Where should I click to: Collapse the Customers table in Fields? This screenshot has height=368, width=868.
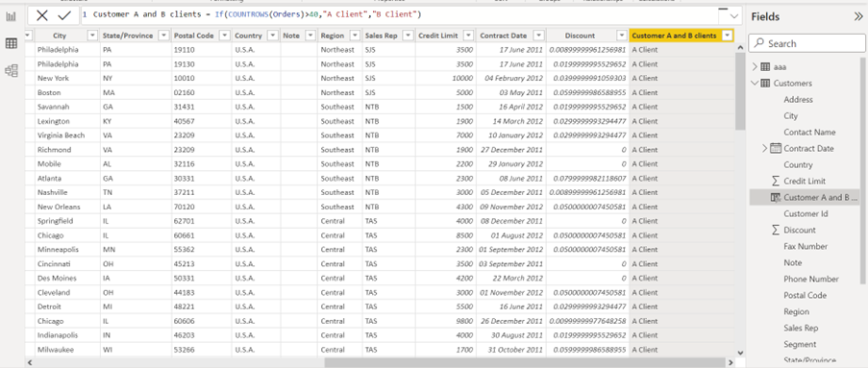tap(755, 83)
